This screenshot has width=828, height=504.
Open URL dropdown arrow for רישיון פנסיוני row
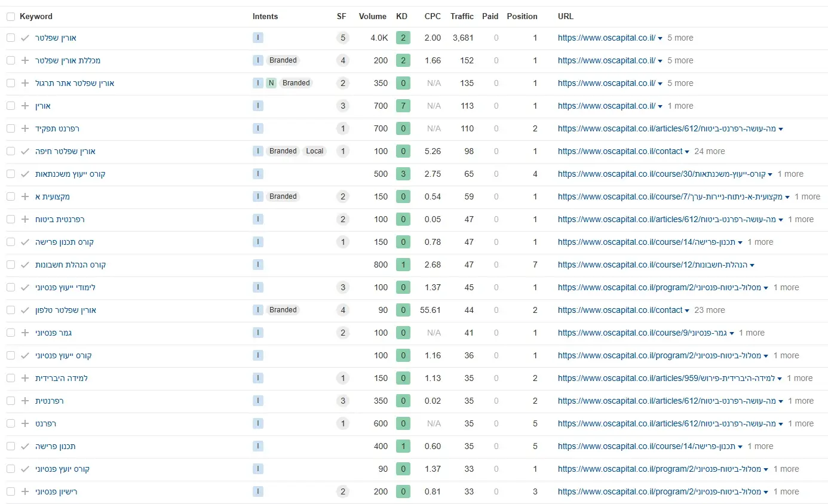[x=766, y=492]
